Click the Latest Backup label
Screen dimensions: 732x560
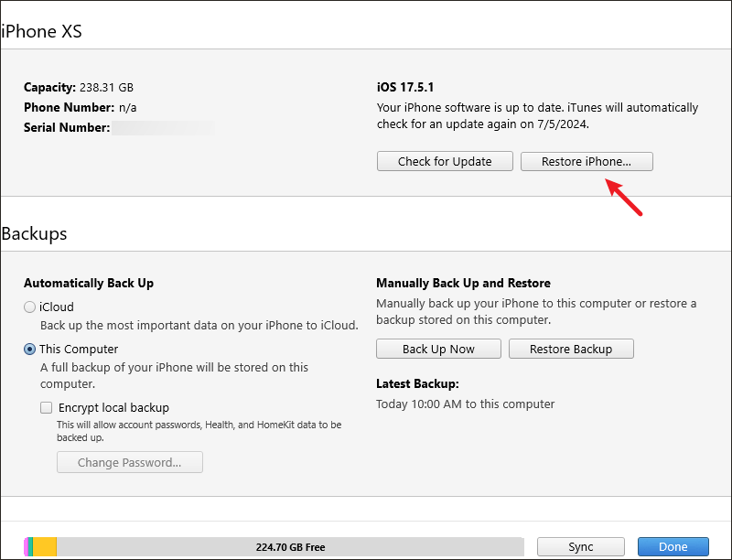(x=417, y=383)
